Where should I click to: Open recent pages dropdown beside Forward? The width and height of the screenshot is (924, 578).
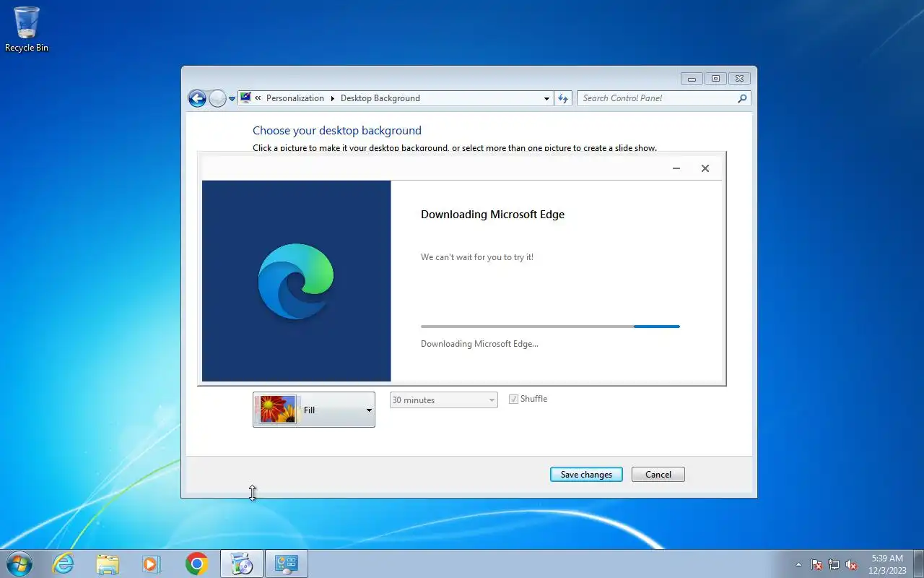point(232,99)
